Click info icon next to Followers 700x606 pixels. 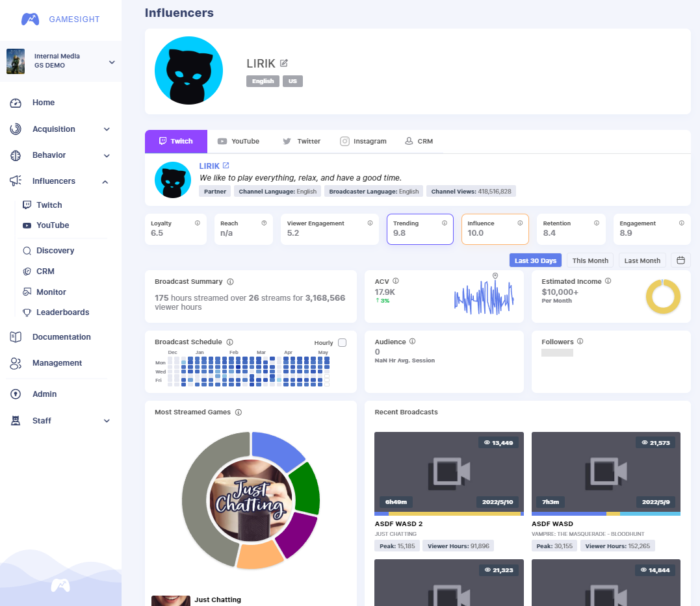580,342
